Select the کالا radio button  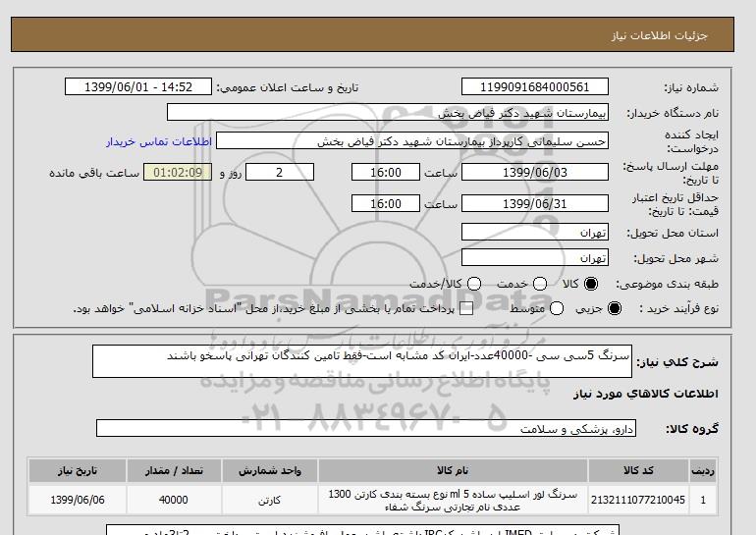click(x=591, y=284)
